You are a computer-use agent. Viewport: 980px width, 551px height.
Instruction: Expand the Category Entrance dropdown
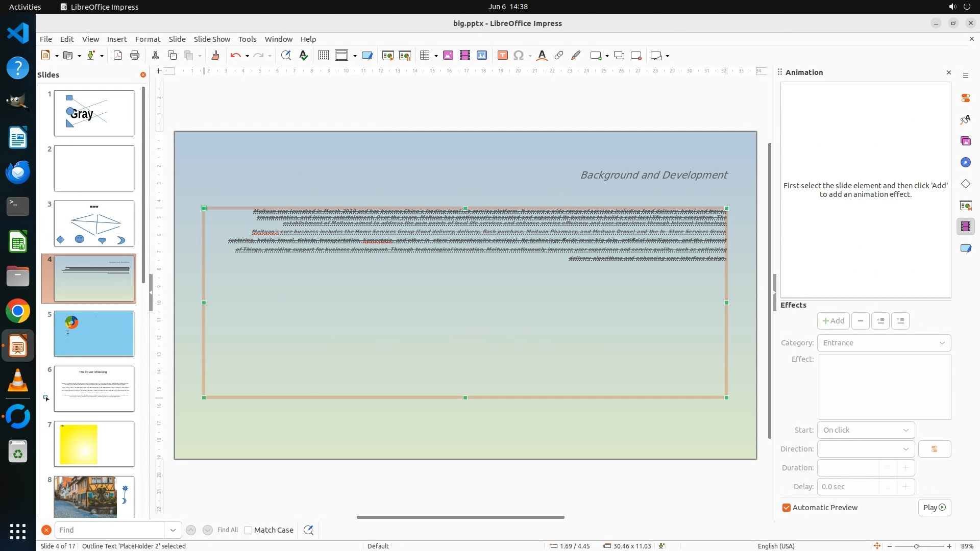tap(884, 343)
